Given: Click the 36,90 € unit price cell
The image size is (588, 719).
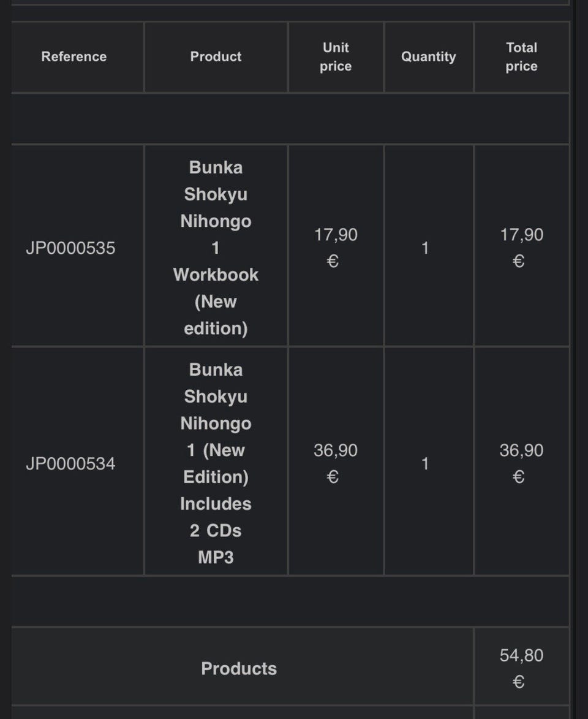Looking at the screenshot, I should click(336, 463).
